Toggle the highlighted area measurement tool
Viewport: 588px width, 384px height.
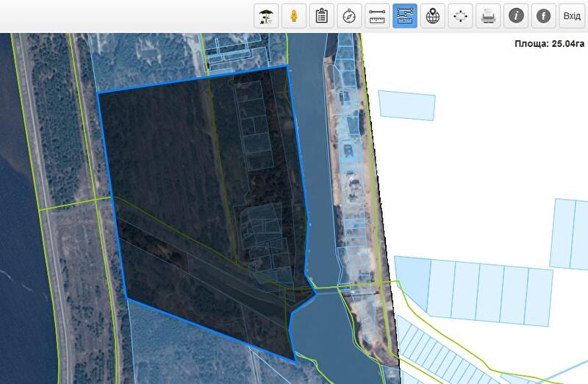405,15
